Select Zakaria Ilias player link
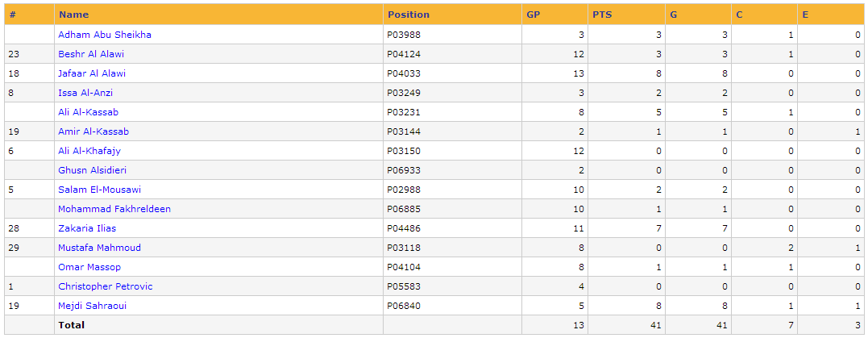Viewport: 868px width, 338px height. (87, 228)
